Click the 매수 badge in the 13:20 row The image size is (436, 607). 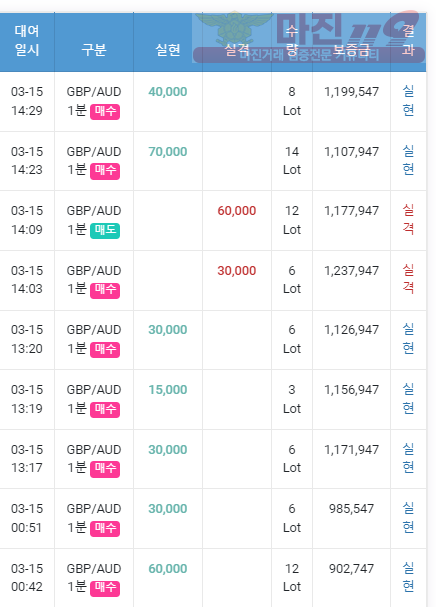pos(105,350)
